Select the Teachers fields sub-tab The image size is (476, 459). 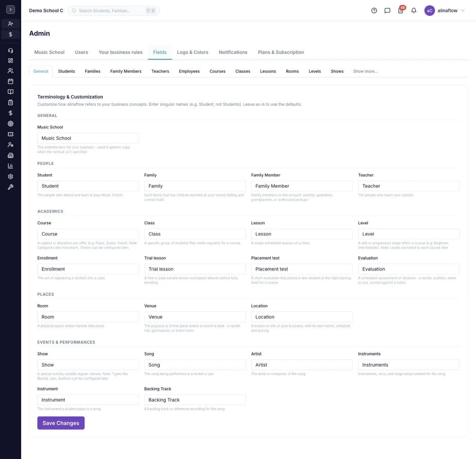(x=160, y=71)
